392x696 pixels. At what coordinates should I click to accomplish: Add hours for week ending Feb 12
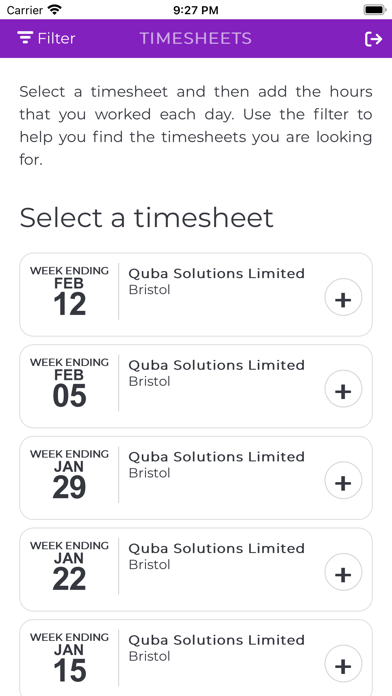[343, 297]
